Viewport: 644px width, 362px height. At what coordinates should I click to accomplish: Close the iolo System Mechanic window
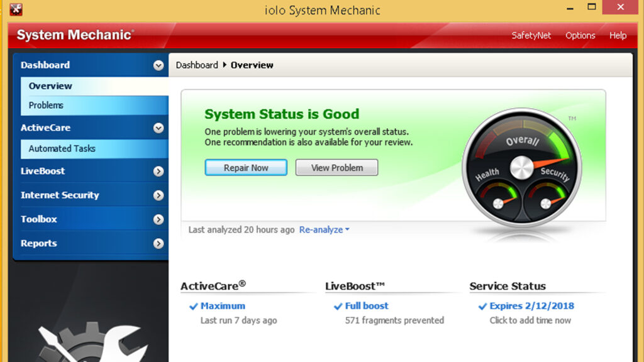coord(620,7)
